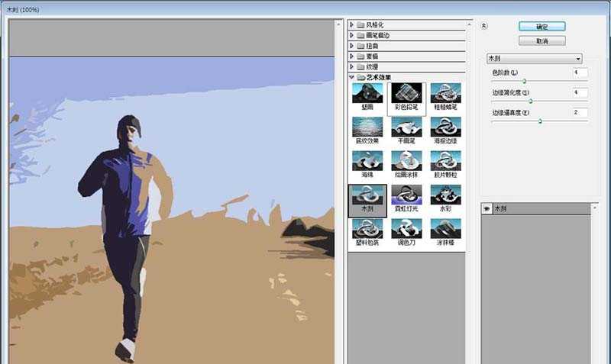
Task: Select the 海报边缘 (Poster Edges) filter
Action: [445, 127]
